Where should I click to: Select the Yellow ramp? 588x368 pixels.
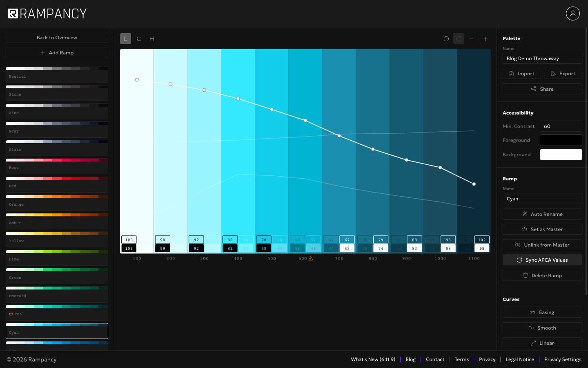pyautogui.click(x=57, y=240)
